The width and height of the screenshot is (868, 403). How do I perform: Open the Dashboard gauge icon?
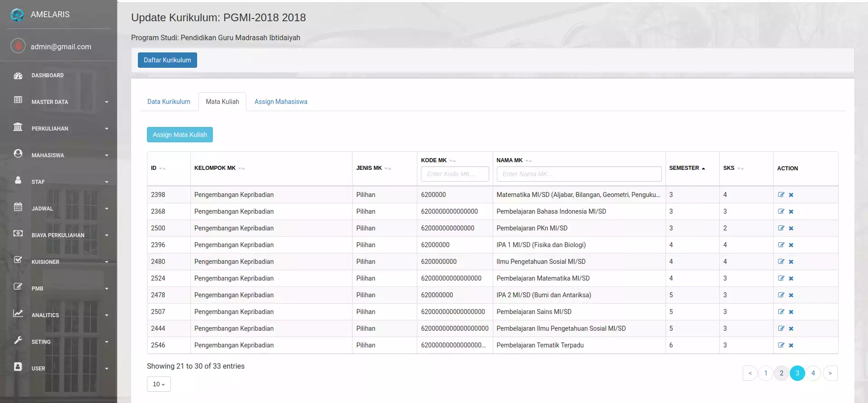[x=18, y=75]
